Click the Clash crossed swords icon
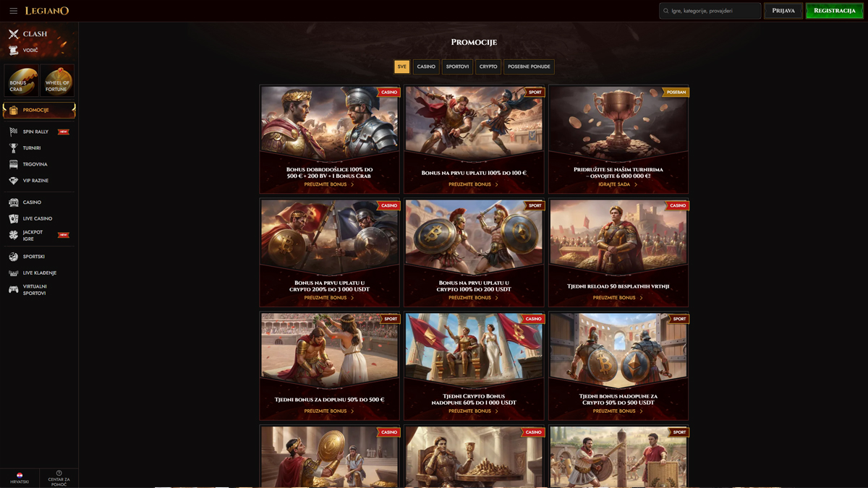 [13, 34]
